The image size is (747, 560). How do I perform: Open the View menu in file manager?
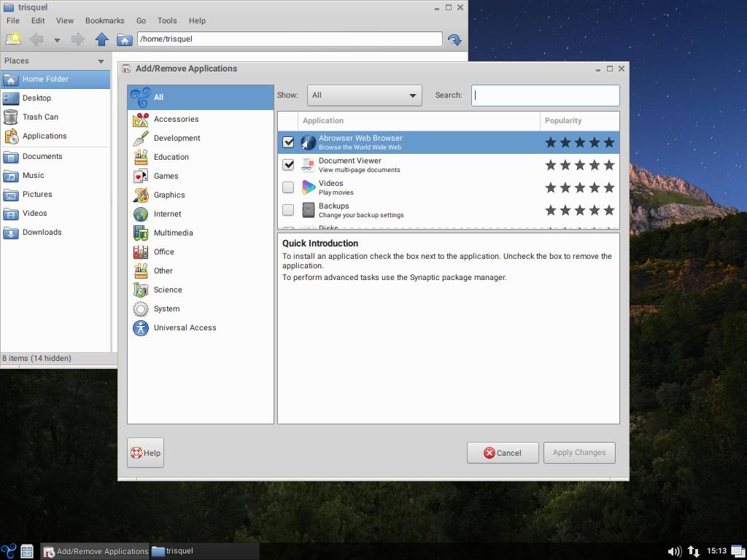click(x=65, y=20)
